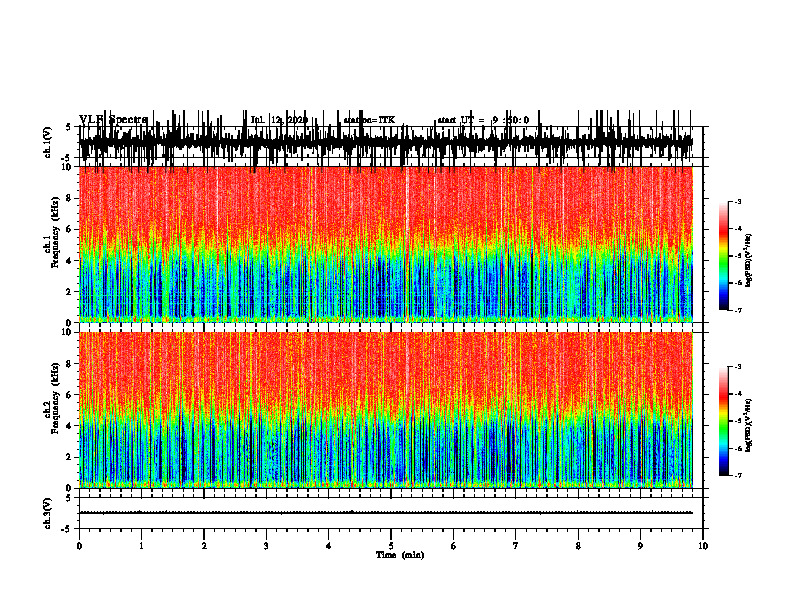
Task: Click the ch.2 frequency spectrogram panel
Action: point(391,410)
